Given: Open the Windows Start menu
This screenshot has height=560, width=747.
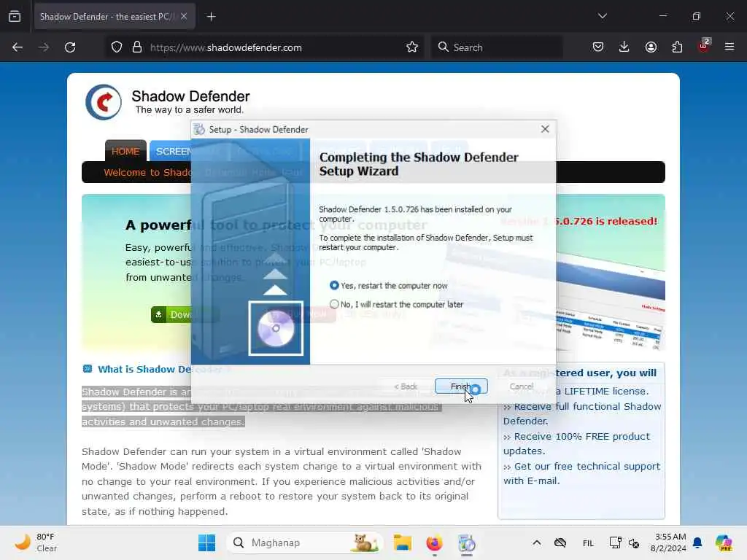Looking at the screenshot, I should (206, 542).
